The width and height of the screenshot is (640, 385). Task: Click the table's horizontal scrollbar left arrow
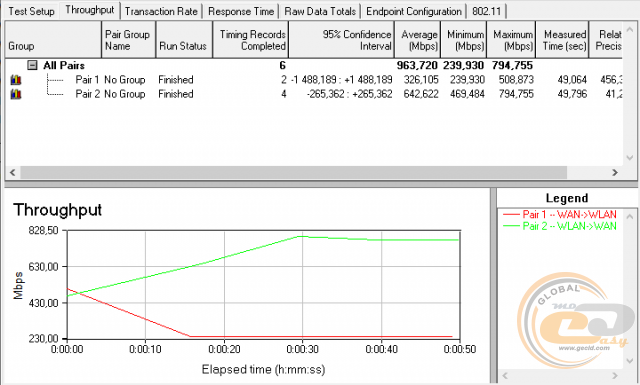(13, 172)
